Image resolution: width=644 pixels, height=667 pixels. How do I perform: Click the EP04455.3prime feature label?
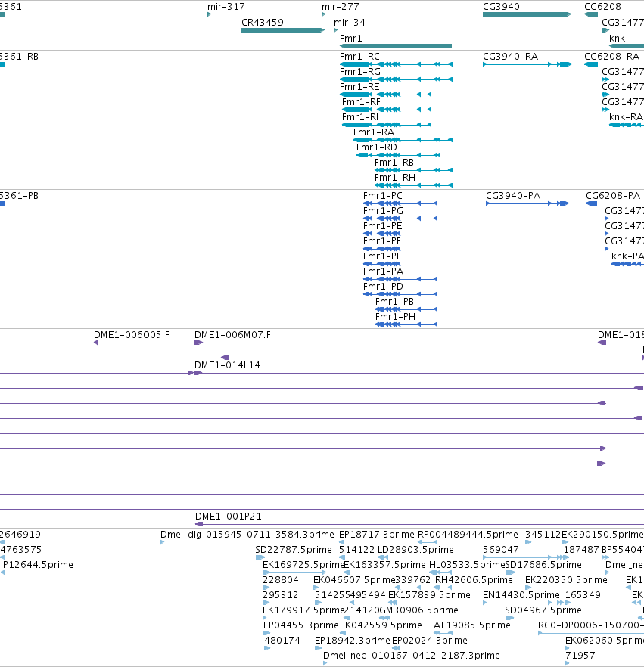click(301, 625)
